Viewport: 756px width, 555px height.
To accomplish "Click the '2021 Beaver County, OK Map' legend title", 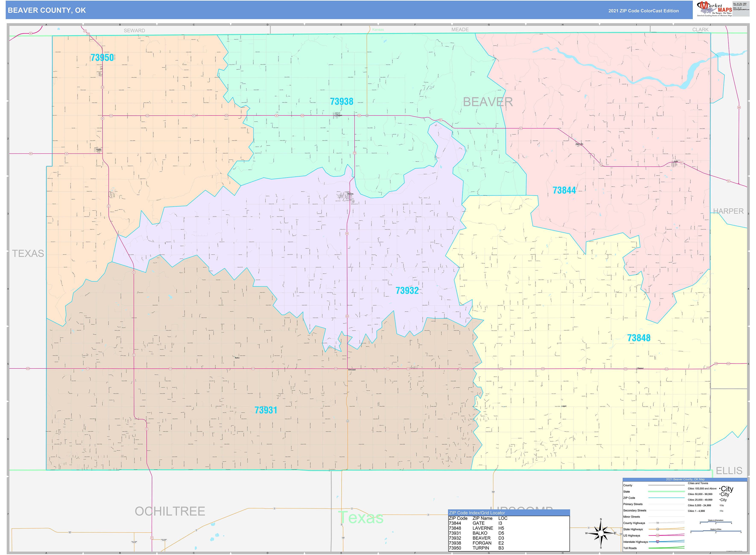I will tap(685, 479).
